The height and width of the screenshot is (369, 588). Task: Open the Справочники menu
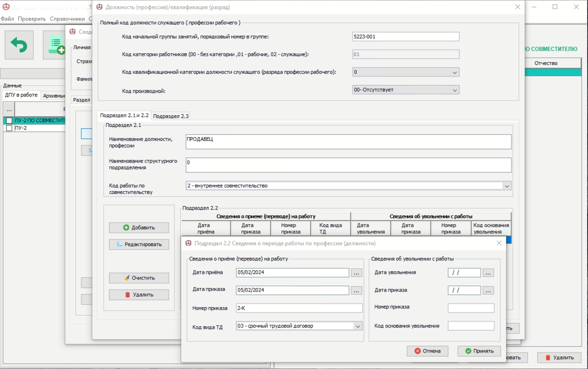point(67,19)
